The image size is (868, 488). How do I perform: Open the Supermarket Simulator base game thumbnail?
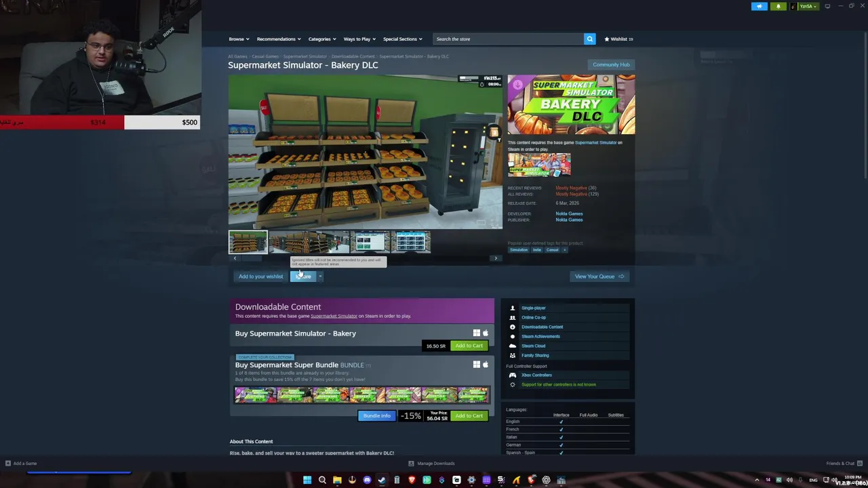coord(539,165)
